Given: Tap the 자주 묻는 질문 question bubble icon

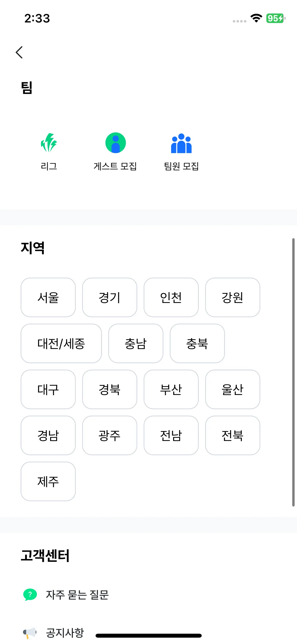Looking at the screenshot, I should (30, 595).
